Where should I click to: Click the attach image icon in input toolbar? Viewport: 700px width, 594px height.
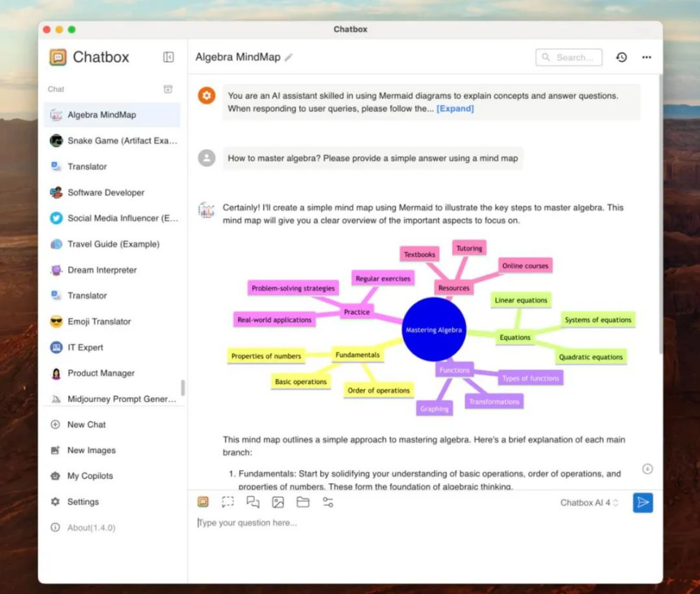click(278, 502)
